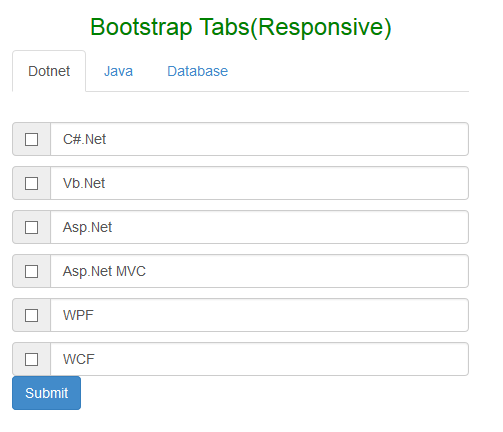
Task: Mark the WPF checkbox
Action: tap(31, 315)
